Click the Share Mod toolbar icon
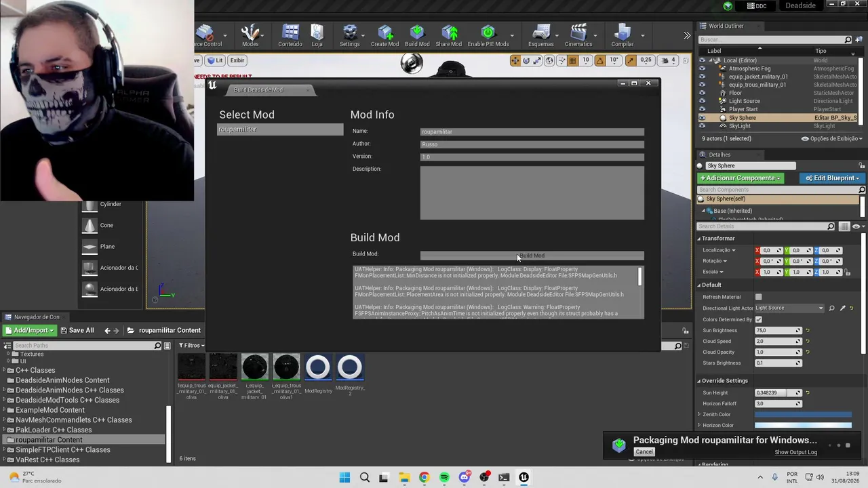868x488 pixels. 448,36
